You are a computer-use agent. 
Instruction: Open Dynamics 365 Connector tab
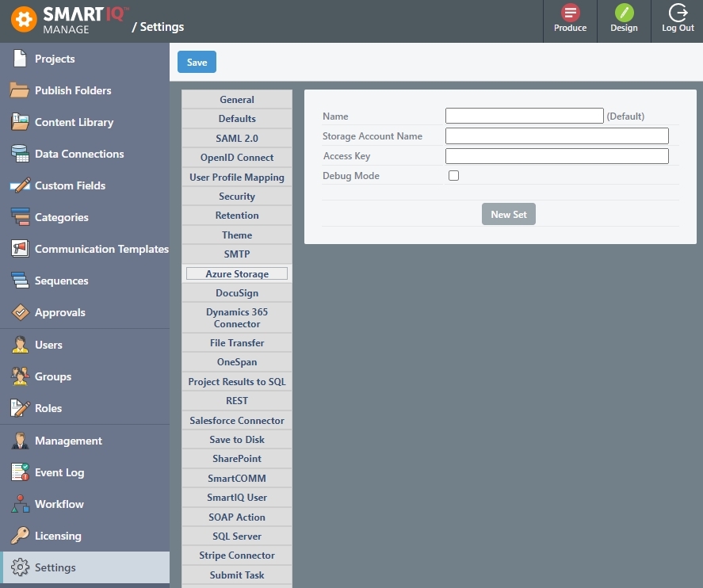point(237,318)
